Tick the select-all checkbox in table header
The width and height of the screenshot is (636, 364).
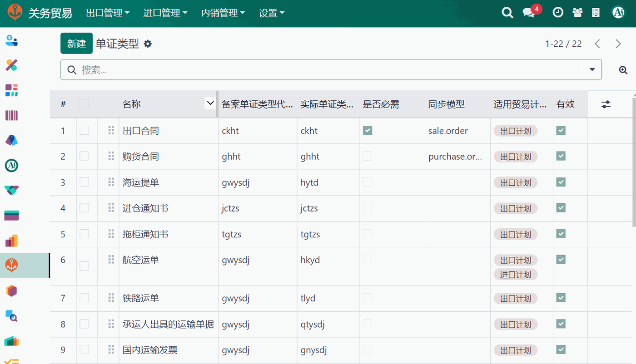[84, 104]
